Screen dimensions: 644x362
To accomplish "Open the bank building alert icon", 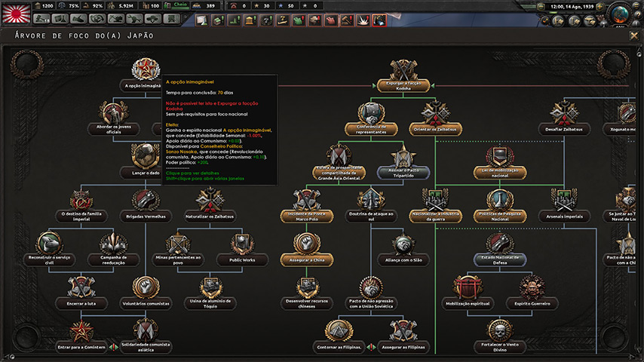I will pyautogui.click(x=250, y=20).
